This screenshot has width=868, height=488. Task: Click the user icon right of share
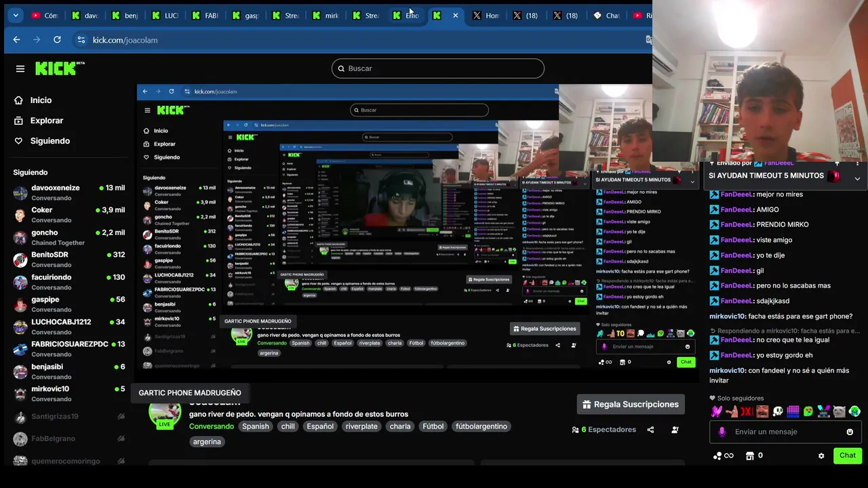click(675, 430)
